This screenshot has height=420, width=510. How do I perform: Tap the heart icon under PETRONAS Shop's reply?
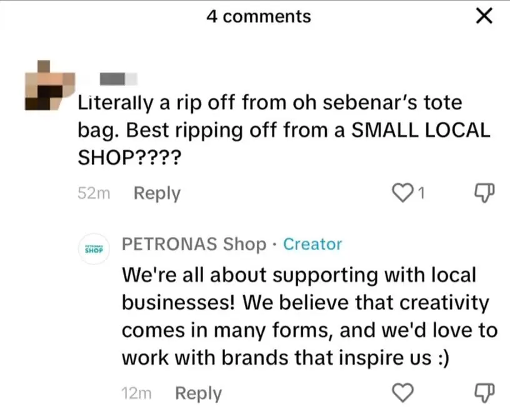pos(403,392)
